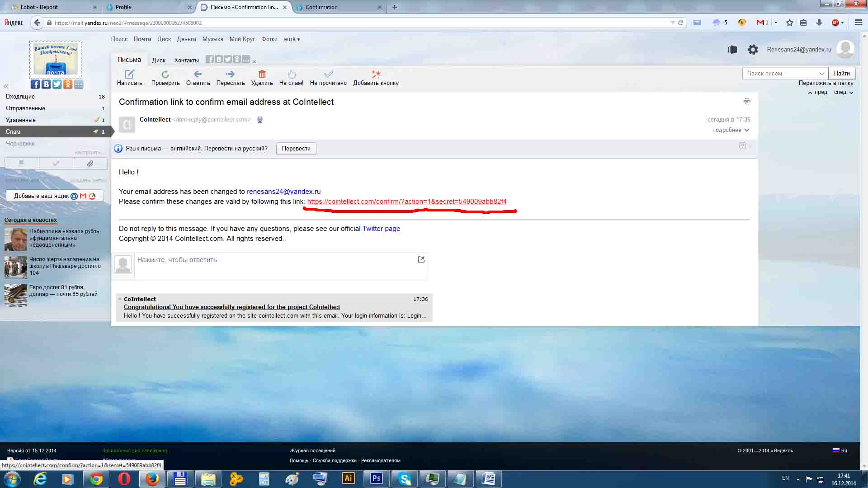868x488 pixels.
Task: Click the Проверить refresh mail icon
Action: [x=165, y=74]
